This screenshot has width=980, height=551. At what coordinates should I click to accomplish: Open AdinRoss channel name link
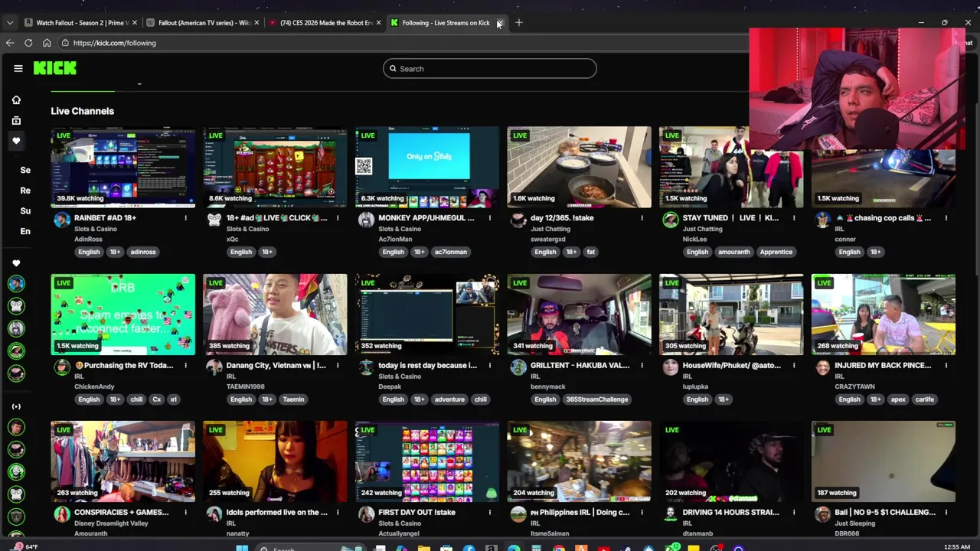[88, 240]
